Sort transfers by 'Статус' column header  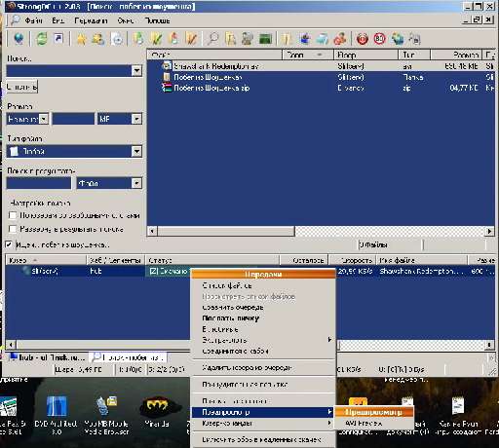211,260
